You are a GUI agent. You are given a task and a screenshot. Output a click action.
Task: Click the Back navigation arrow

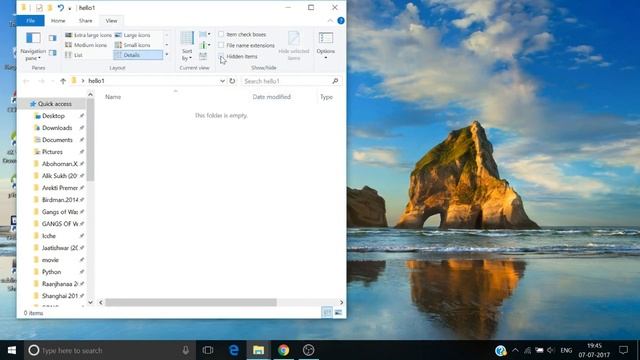coord(26,81)
